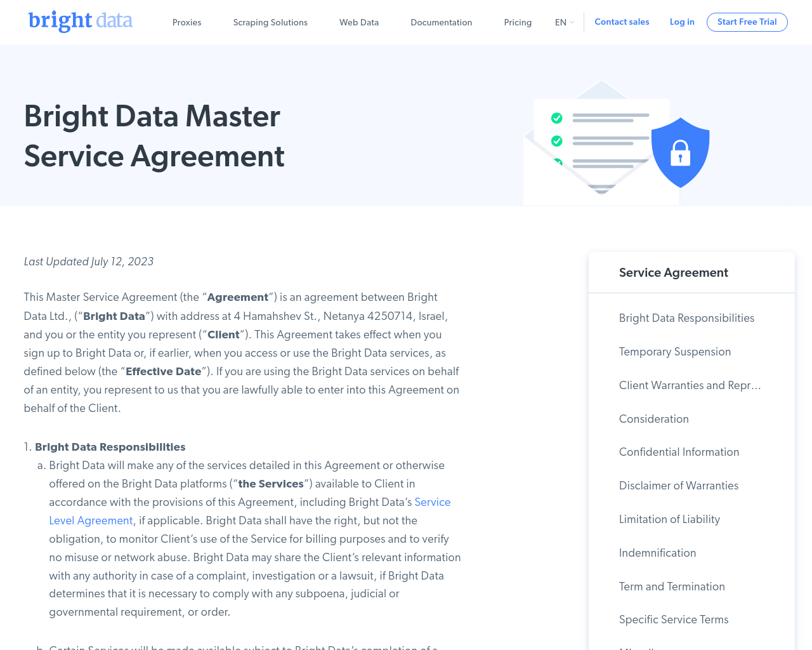Open the Proxies menu
The width and height of the screenshot is (812, 650).
[x=187, y=22]
